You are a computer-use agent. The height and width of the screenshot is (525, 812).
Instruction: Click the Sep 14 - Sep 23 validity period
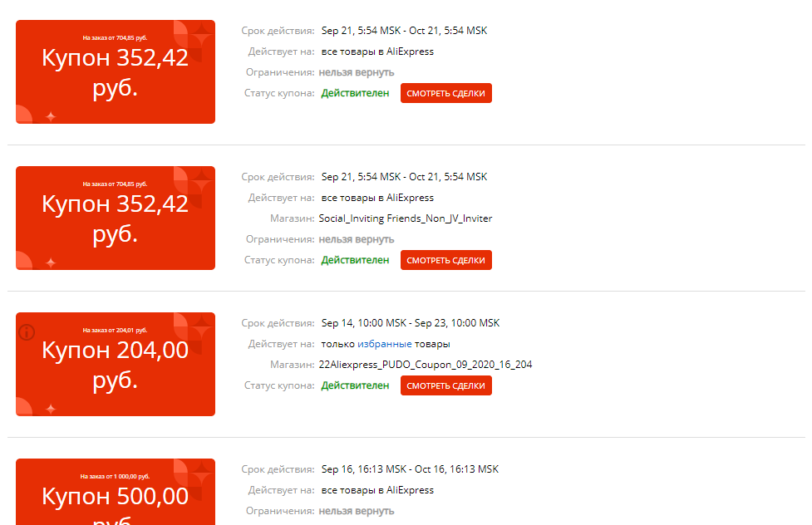click(410, 323)
